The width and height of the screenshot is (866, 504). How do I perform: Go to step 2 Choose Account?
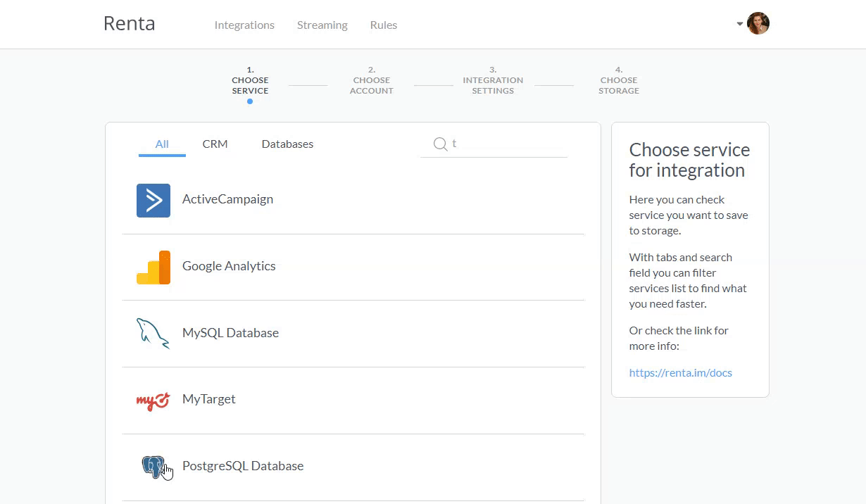(372, 80)
